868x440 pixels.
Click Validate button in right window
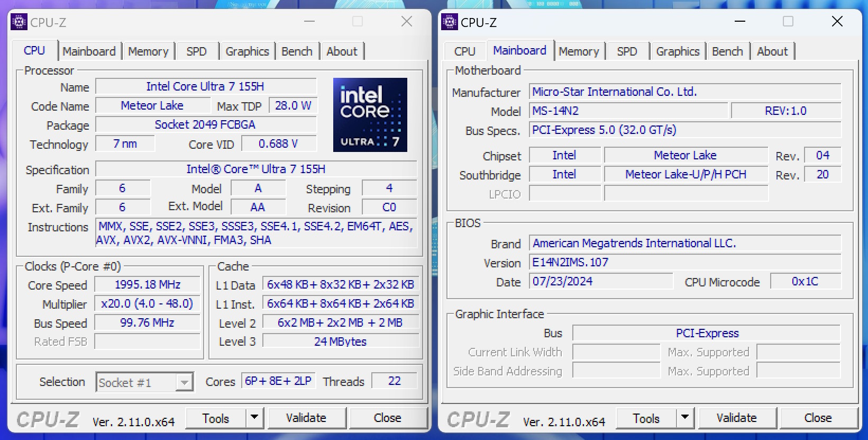pos(737,418)
